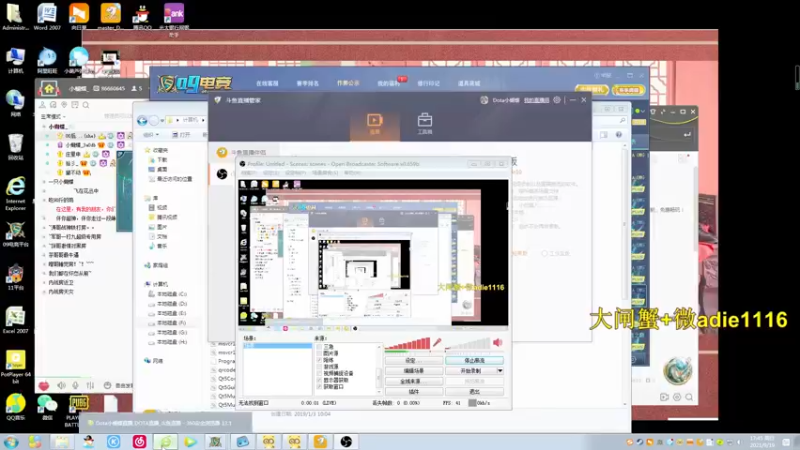Adjust the OBS desktop volume bar
The image size is (800, 450).
467,344
